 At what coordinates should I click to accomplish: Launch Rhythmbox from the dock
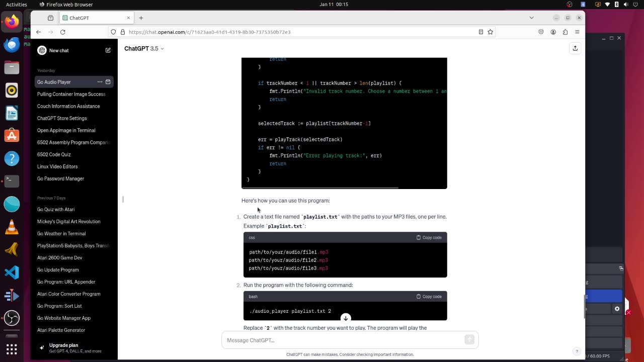12,90
